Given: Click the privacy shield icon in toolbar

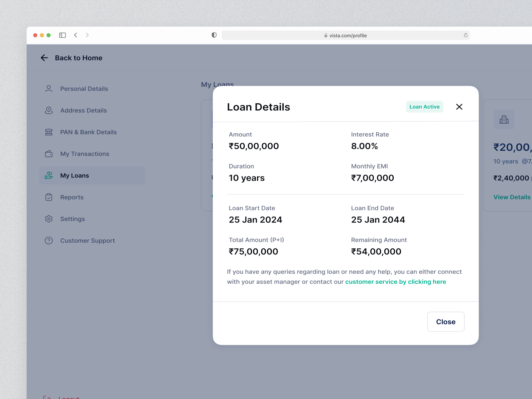Looking at the screenshot, I should pos(214,35).
